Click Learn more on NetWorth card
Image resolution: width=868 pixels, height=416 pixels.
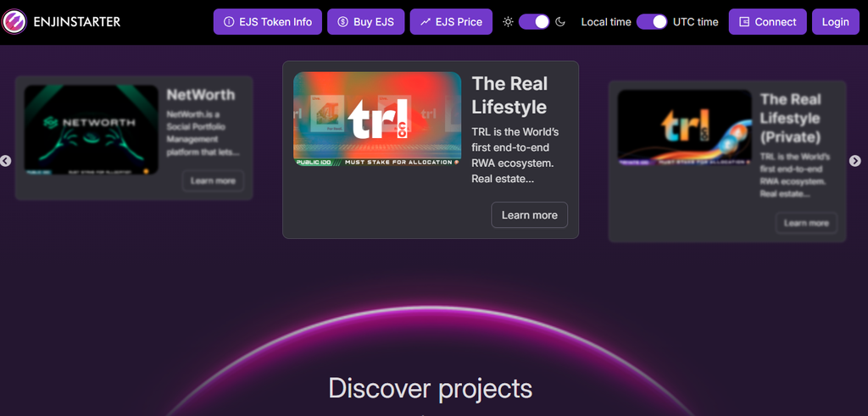click(213, 181)
